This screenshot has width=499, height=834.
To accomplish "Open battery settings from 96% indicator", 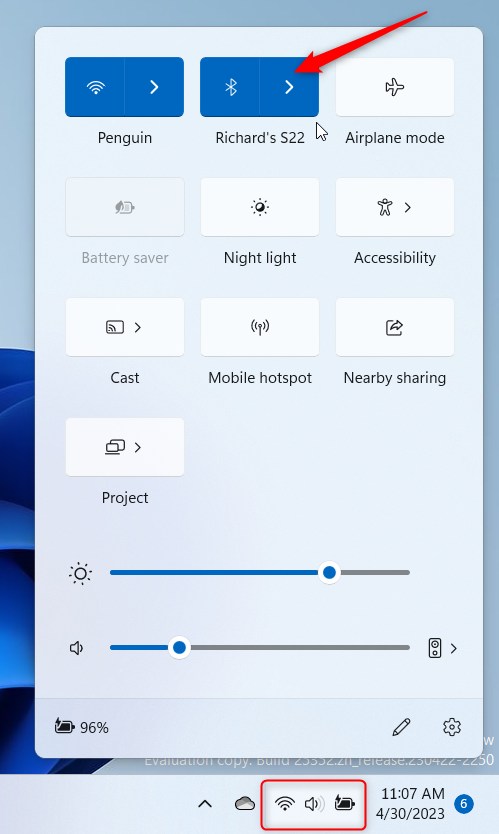I will [82, 727].
